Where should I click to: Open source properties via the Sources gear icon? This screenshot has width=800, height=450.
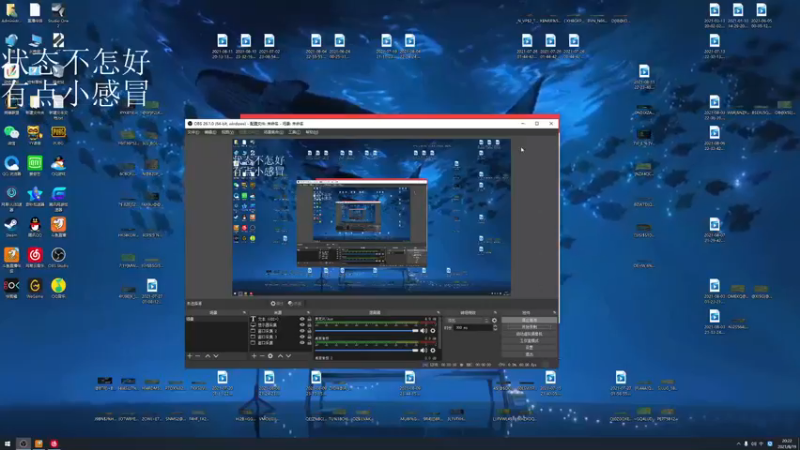[x=270, y=356]
